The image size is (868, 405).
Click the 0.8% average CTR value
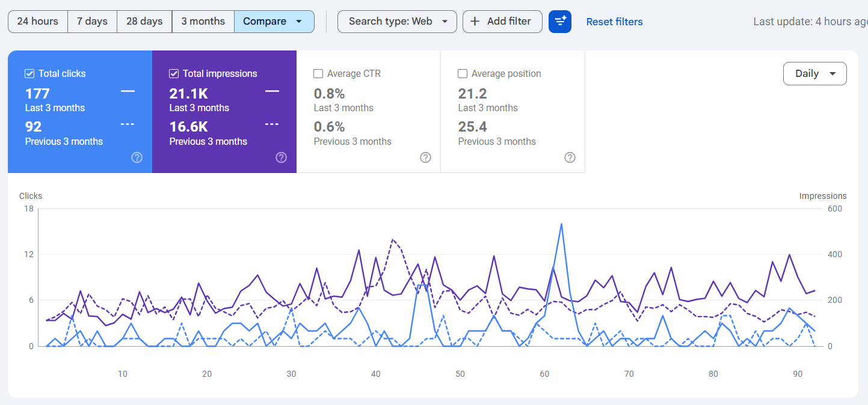[329, 94]
